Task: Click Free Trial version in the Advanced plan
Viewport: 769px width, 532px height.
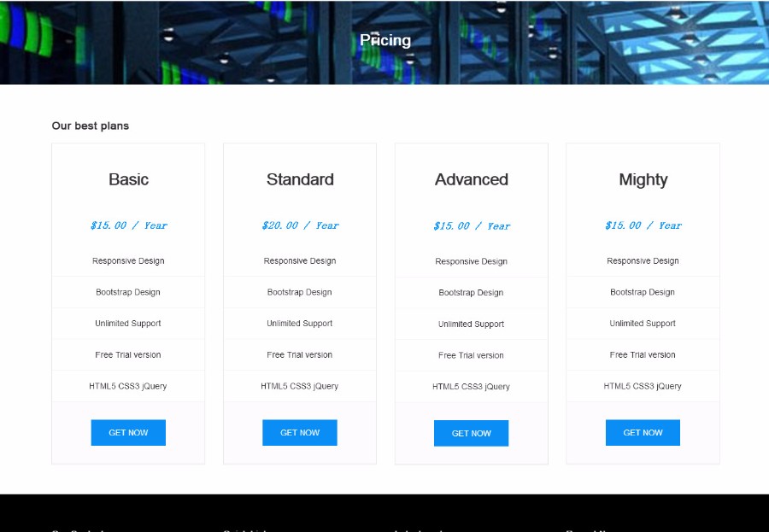Action: 472,355
